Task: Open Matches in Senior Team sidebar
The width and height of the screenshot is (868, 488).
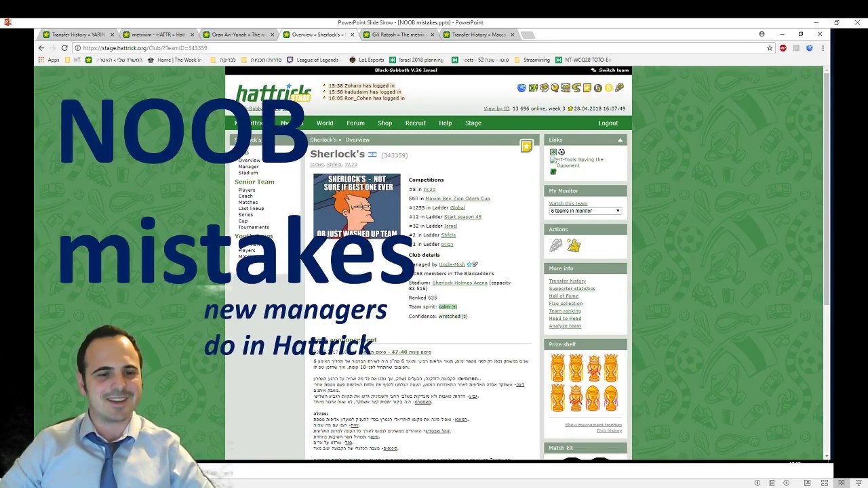Action: click(248, 203)
